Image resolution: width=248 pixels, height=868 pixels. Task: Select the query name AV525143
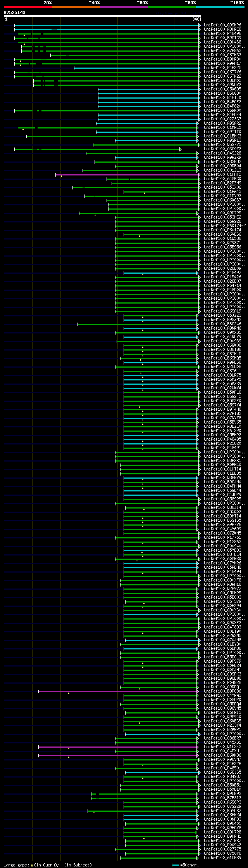(x=15, y=12)
